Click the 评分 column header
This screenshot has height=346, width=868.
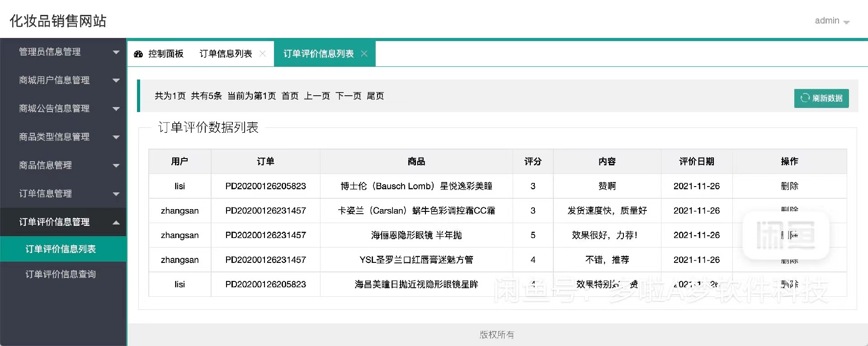(533, 161)
